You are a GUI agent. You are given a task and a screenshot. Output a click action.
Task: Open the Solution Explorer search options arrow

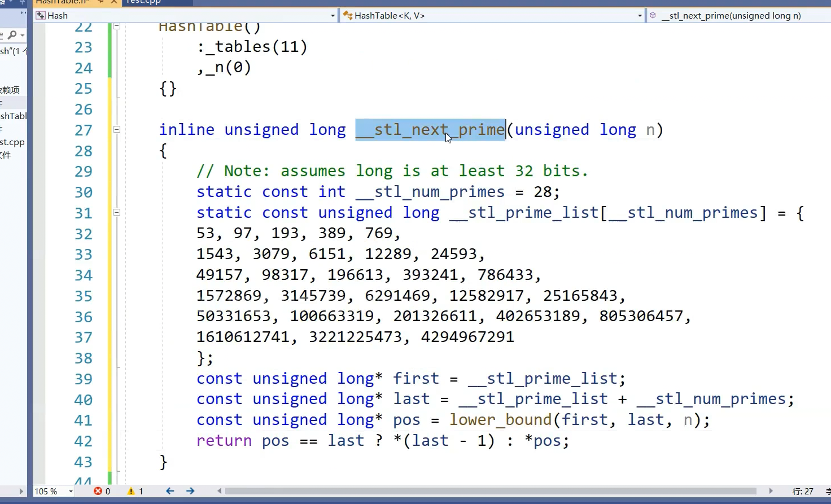[x=22, y=35]
